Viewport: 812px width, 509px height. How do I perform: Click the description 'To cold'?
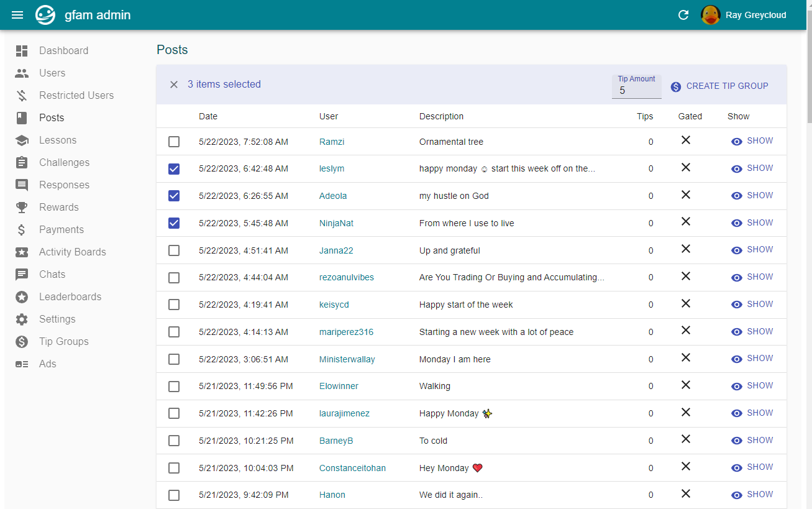433,441
